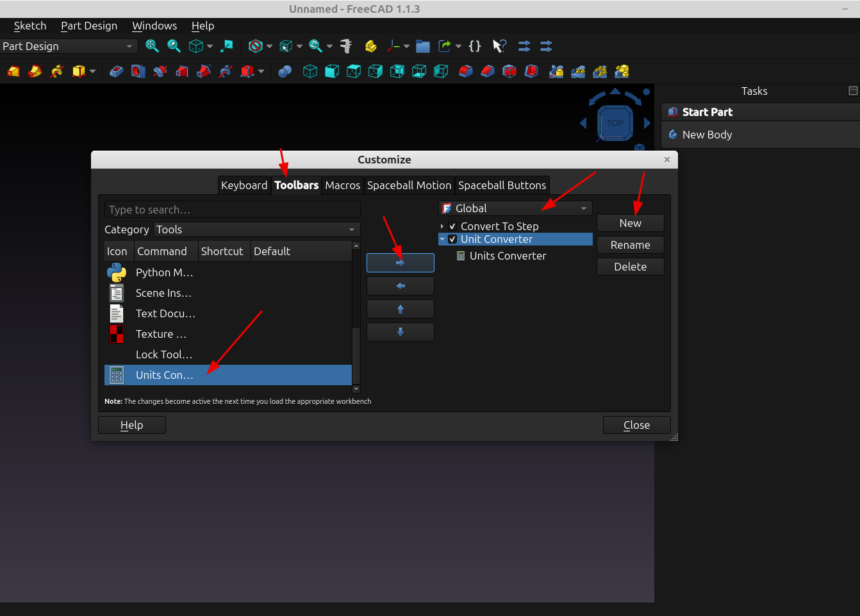Select the Groove tool icon

pos(160,71)
